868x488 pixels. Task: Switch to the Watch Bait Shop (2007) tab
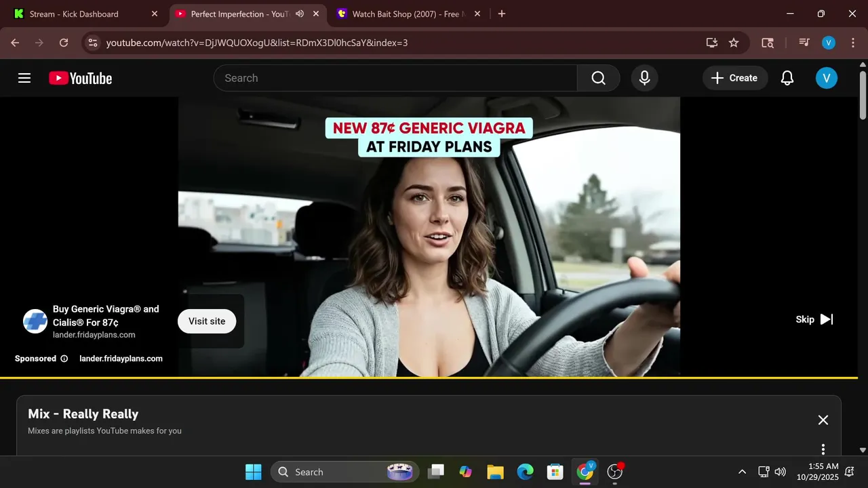[x=407, y=14]
